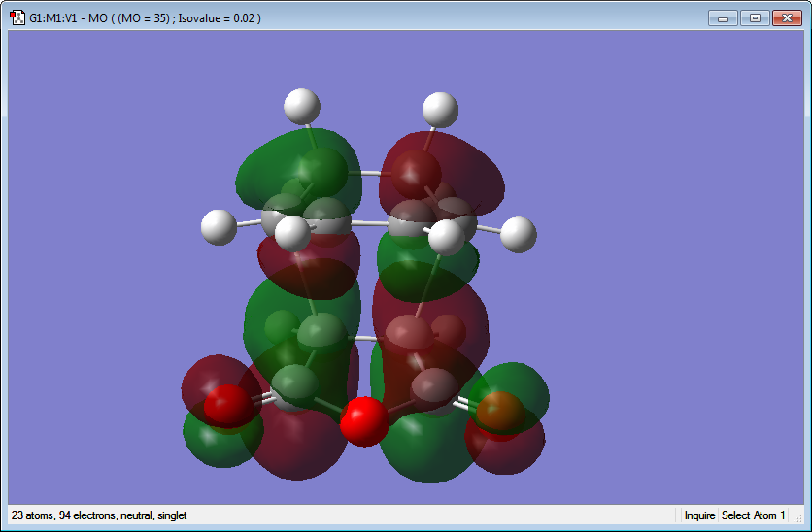This screenshot has height=532, width=812.
Task: Select the upper-right white hydrogen atom
Action: coord(440,110)
